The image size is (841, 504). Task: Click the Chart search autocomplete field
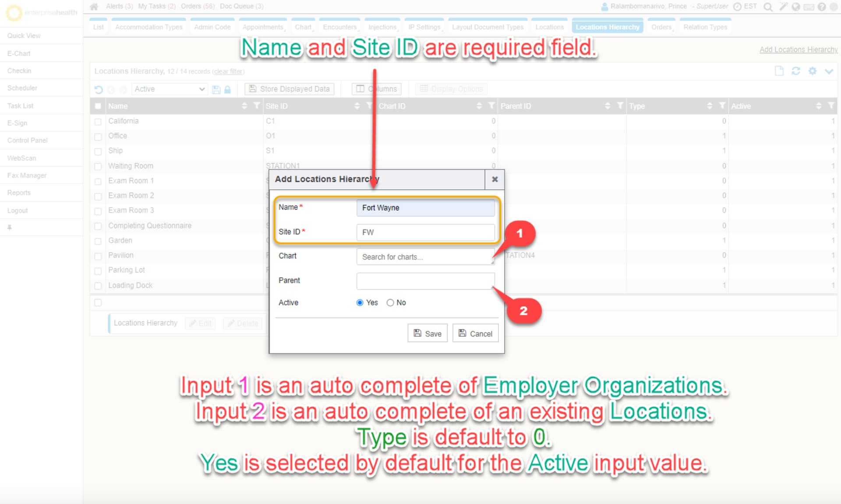coord(425,257)
